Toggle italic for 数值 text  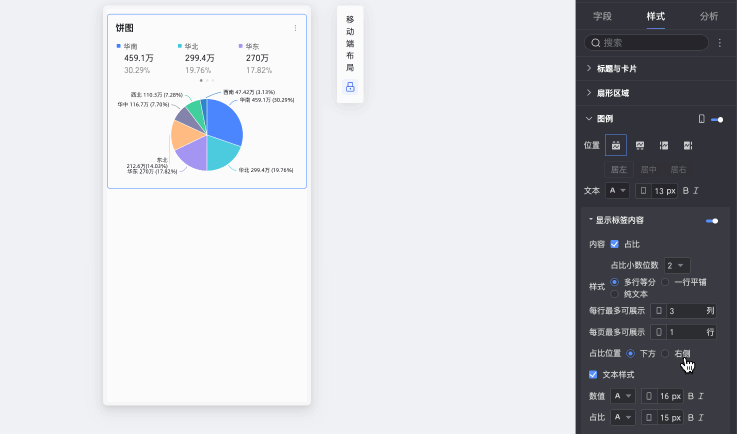point(701,396)
